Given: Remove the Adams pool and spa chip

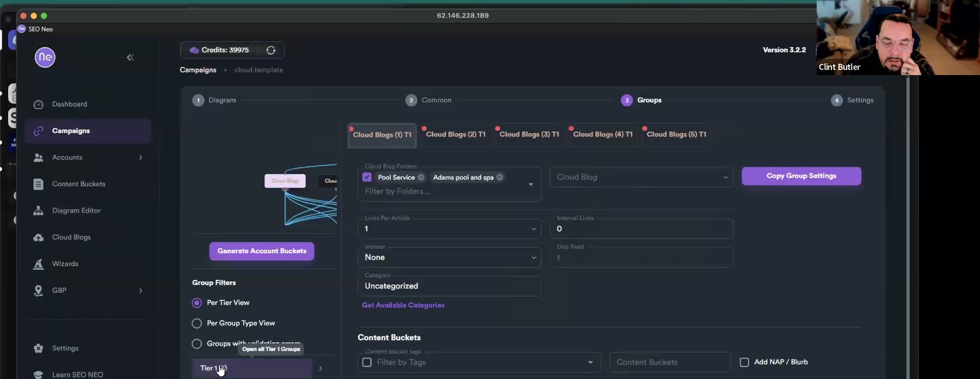Looking at the screenshot, I should tap(500, 177).
